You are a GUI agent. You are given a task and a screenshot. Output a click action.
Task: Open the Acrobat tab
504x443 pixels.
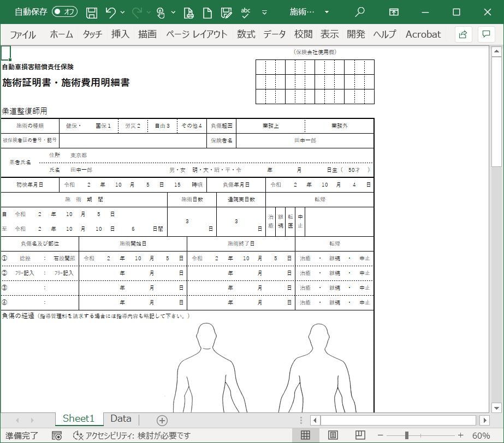[x=423, y=34]
